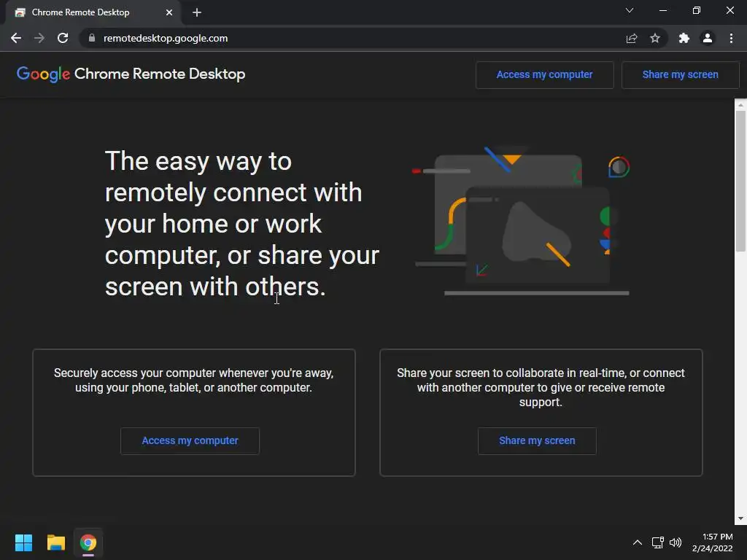Screen dimensions: 747x560
Task: Open a new browser tab
Action: pyautogui.click(x=197, y=12)
